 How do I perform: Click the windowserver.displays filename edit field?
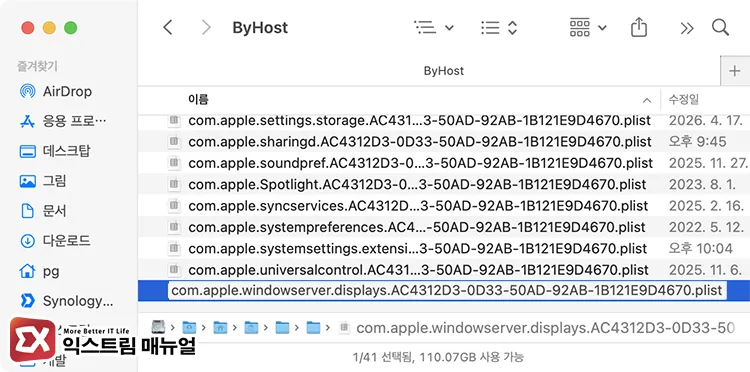447,291
